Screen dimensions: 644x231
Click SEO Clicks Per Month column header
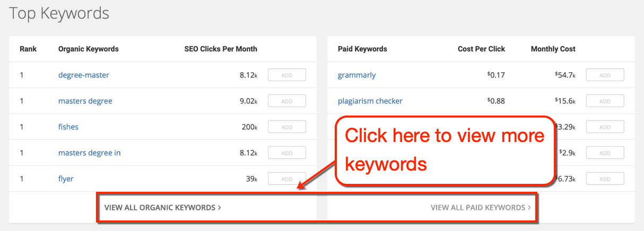[x=221, y=49]
